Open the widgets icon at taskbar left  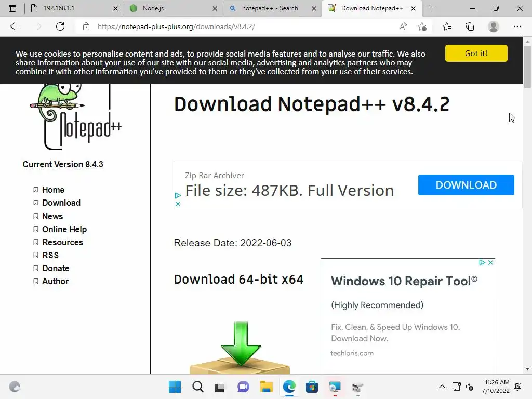[15, 387]
